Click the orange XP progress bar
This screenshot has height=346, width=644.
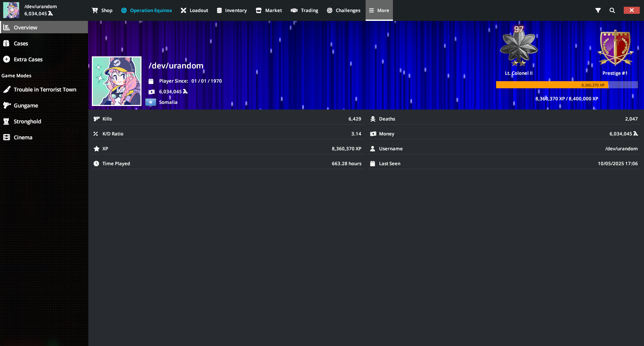[552, 85]
